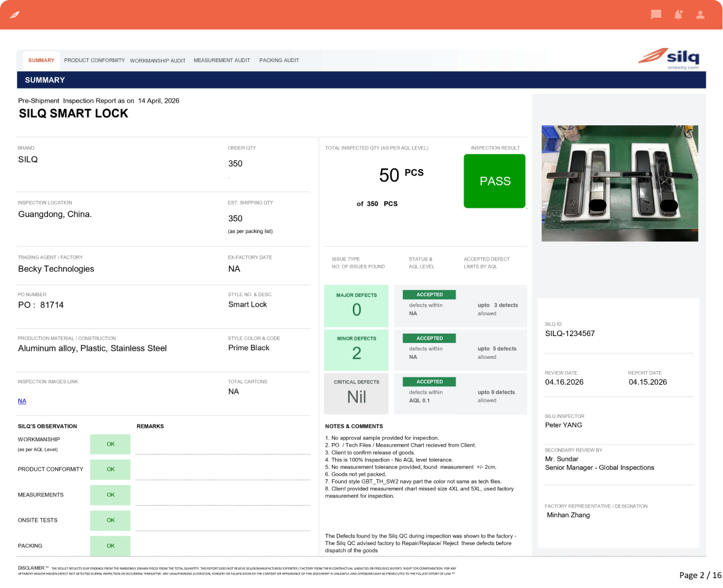
Task: Click the upto 3 defects allowed text
Action: [x=497, y=309]
